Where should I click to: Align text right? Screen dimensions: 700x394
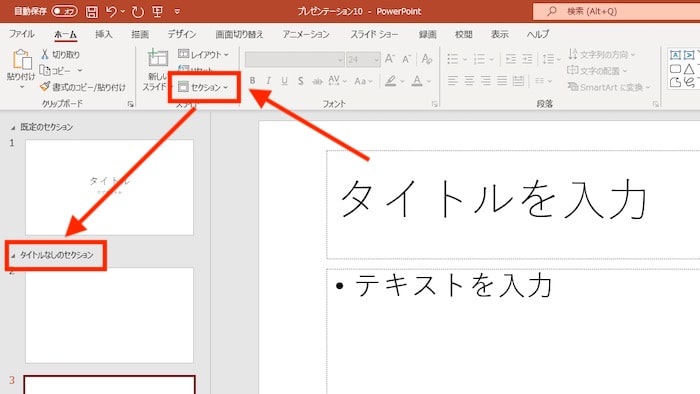point(486,81)
